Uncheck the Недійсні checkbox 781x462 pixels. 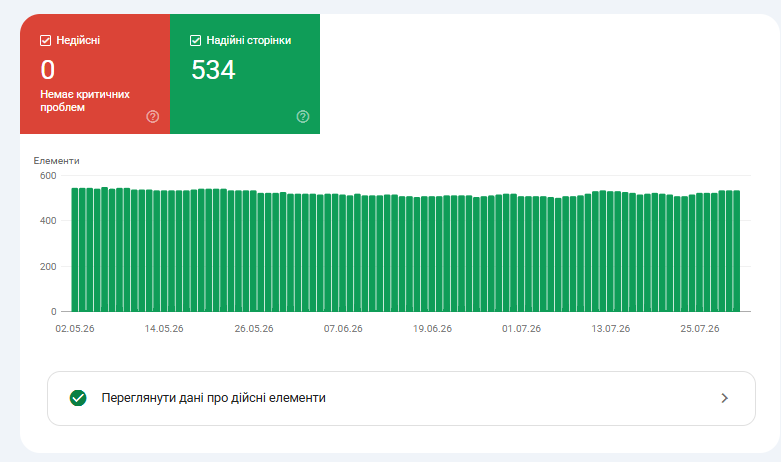pyautogui.click(x=45, y=40)
